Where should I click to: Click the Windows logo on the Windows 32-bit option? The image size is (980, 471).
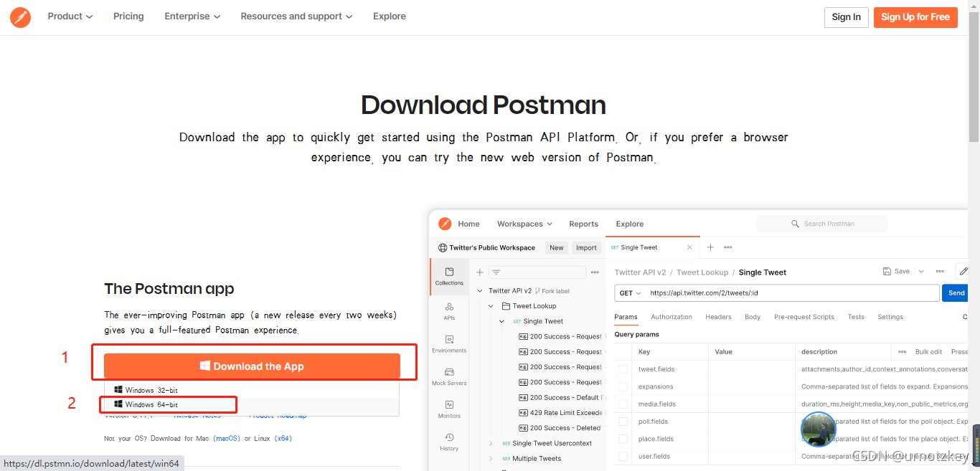pos(118,389)
